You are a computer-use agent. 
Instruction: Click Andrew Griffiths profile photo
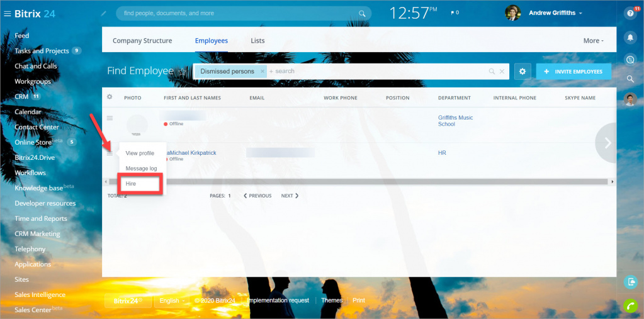[x=513, y=13]
